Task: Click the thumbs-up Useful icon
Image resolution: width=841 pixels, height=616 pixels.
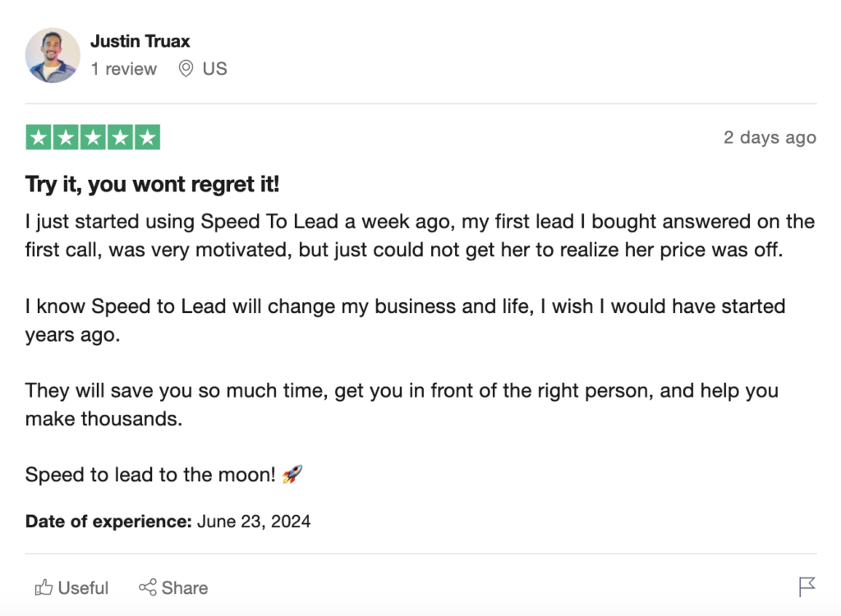Action: (44, 587)
